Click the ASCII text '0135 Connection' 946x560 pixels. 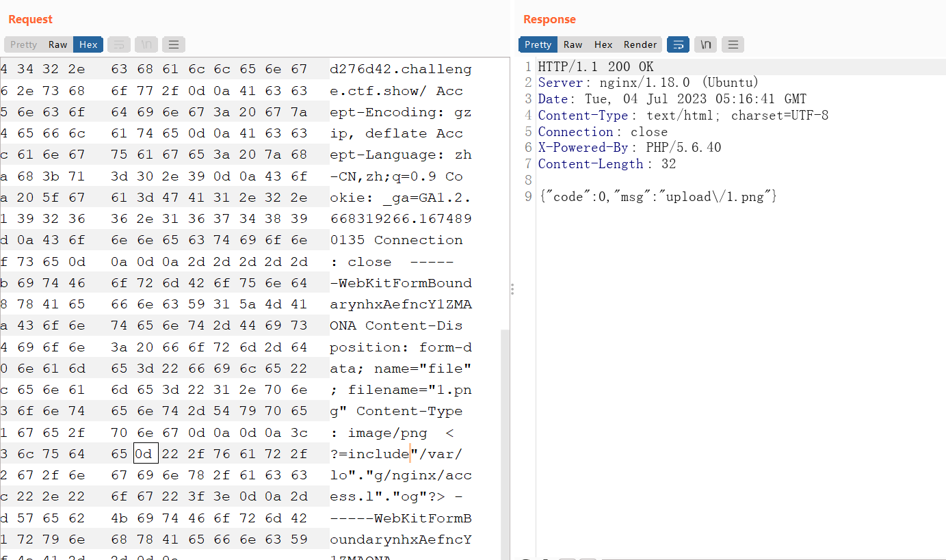click(x=396, y=240)
